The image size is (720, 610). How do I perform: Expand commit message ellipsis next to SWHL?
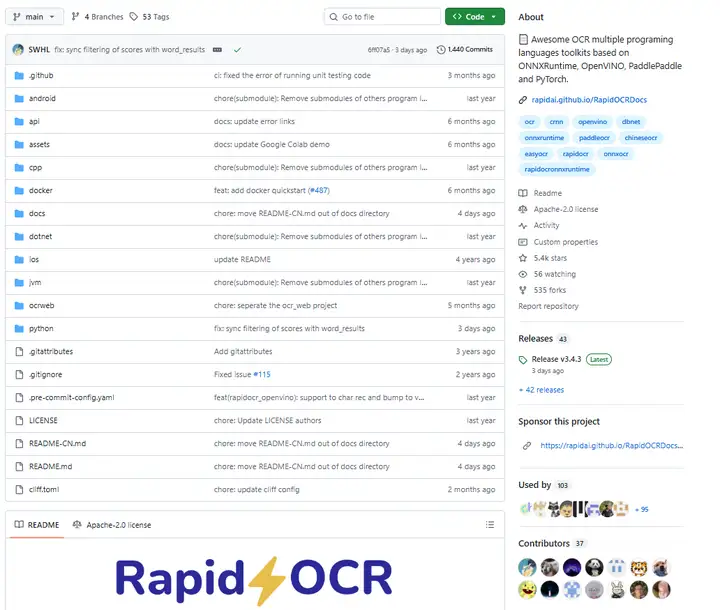pyautogui.click(x=217, y=50)
